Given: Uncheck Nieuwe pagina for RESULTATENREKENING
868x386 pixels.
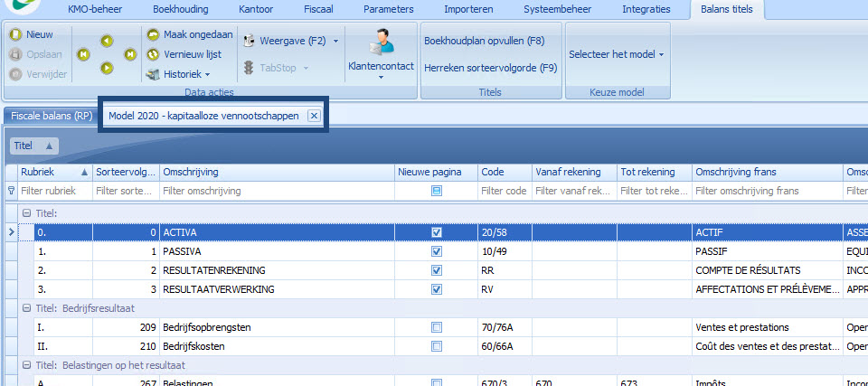Looking at the screenshot, I should pos(437,270).
